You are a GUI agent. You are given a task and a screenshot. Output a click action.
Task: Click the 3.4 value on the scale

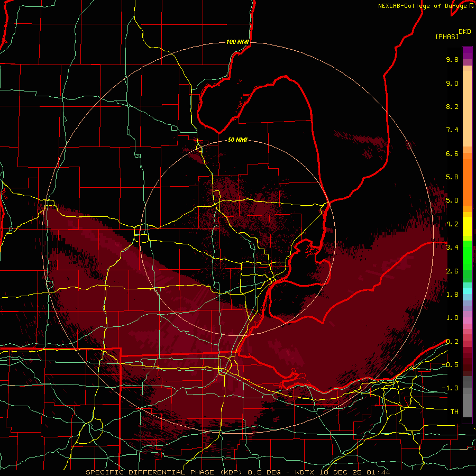click(x=452, y=248)
